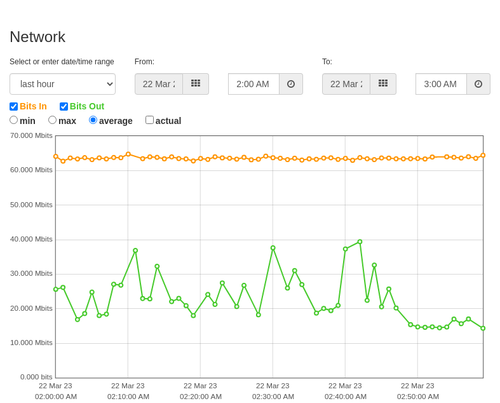
Task: Select the min radio button
Action: 14,120
